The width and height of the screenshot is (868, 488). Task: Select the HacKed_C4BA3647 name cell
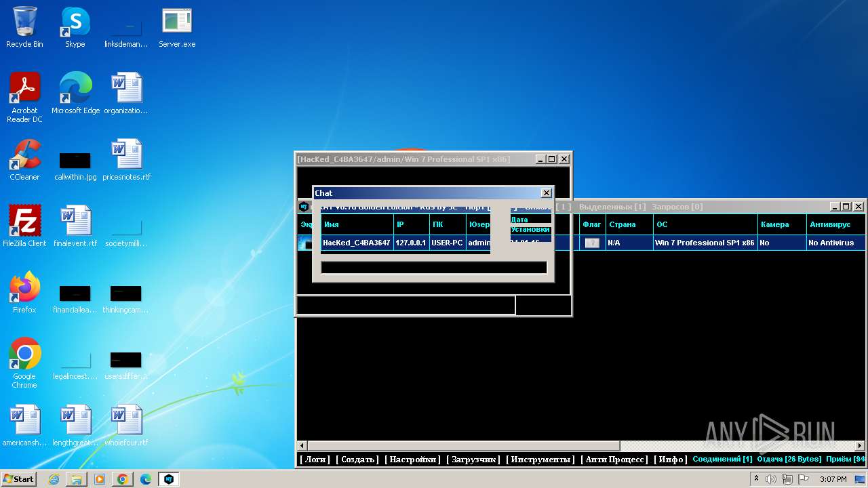coord(357,243)
